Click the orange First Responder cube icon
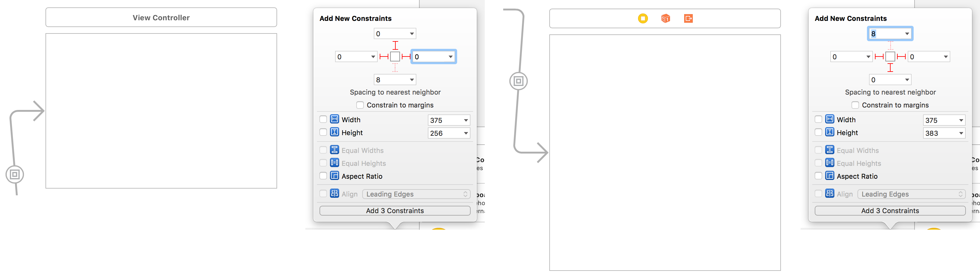The image size is (980, 277). pyautogui.click(x=665, y=18)
